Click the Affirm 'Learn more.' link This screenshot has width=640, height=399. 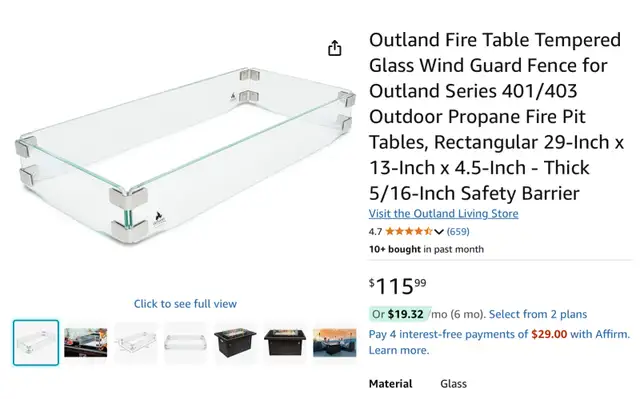[x=399, y=350]
